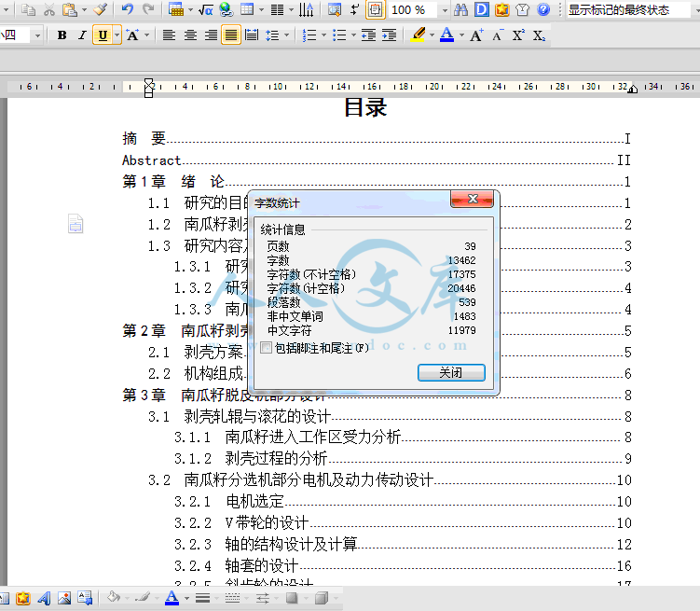Image resolution: width=700 pixels, height=611 pixels.
Task: Toggle bold formatting
Action: pyautogui.click(x=62, y=35)
